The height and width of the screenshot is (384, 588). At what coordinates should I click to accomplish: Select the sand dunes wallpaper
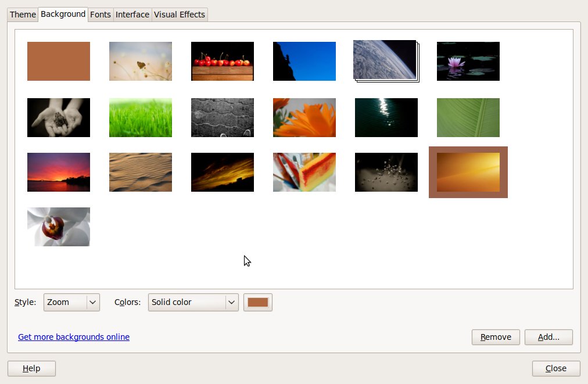[141, 172]
